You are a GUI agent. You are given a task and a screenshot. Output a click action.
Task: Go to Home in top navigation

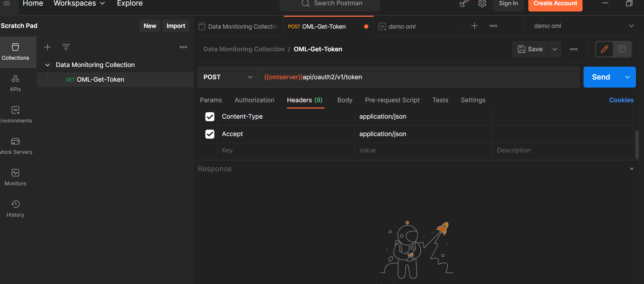(33, 3)
